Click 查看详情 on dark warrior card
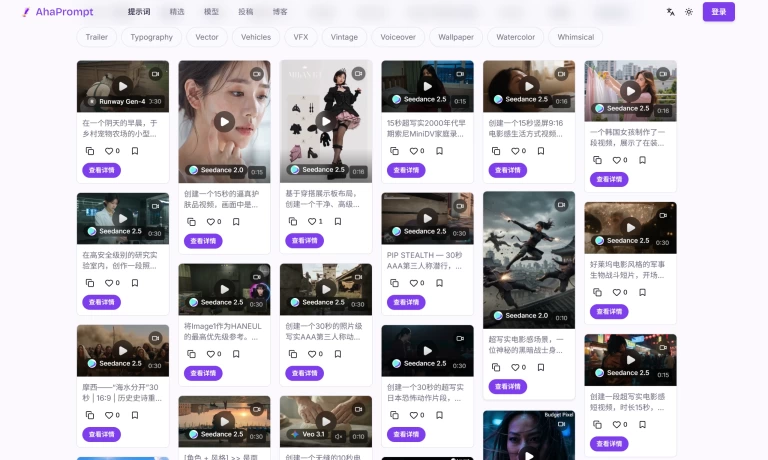 (x=508, y=387)
